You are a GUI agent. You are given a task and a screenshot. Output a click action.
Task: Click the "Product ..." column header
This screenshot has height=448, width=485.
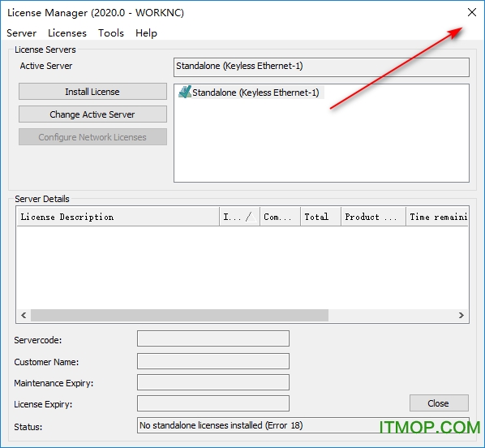(x=373, y=217)
